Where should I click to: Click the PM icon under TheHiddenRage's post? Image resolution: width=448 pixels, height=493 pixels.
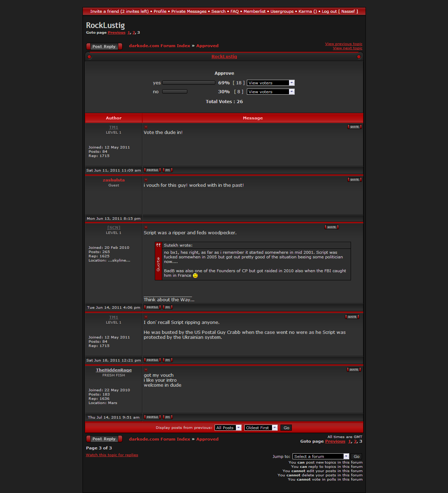pos(168,417)
